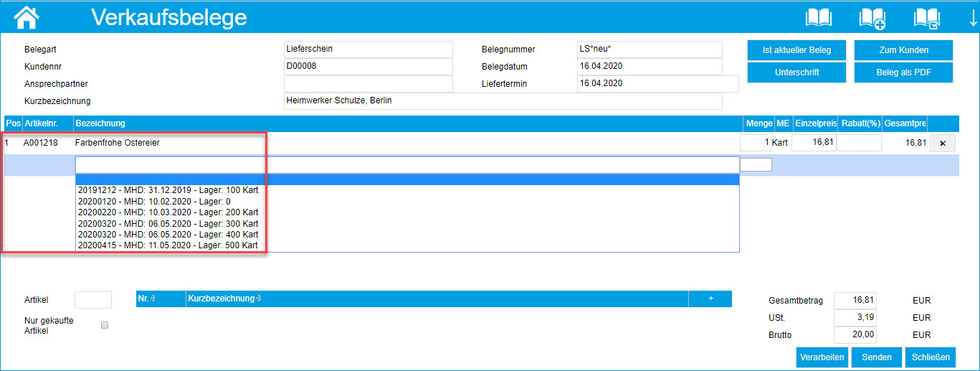The image size is (980, 371).
Task: Click the book with checkmark icon
Action: (926, 18)
